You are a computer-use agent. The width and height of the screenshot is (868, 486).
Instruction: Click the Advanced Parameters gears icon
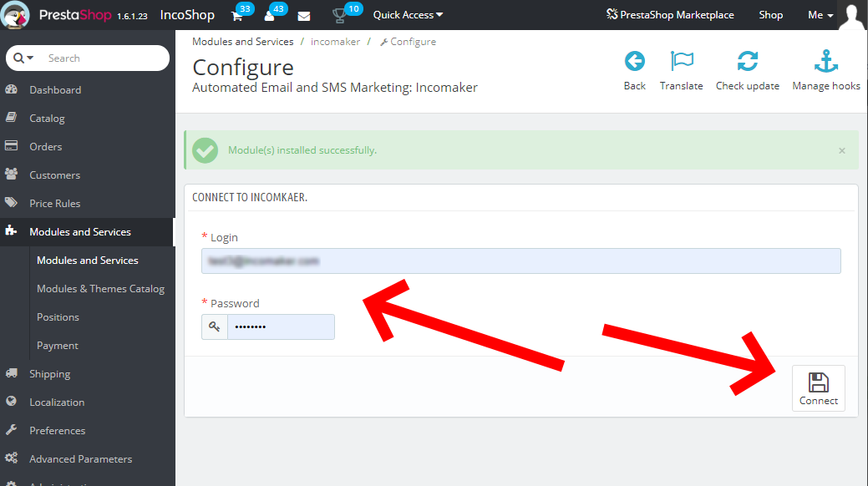(11, 458)
